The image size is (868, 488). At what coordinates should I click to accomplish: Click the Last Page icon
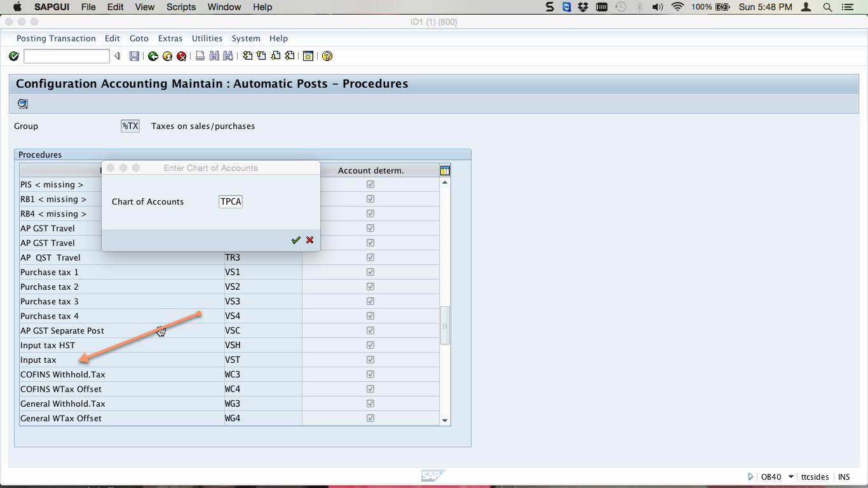[x=289, y=57]
